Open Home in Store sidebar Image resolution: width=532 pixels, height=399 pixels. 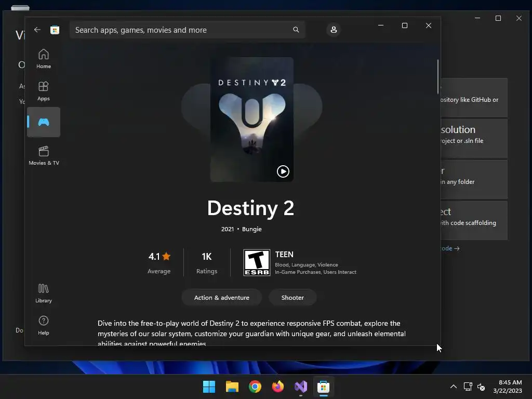point(44,59)
